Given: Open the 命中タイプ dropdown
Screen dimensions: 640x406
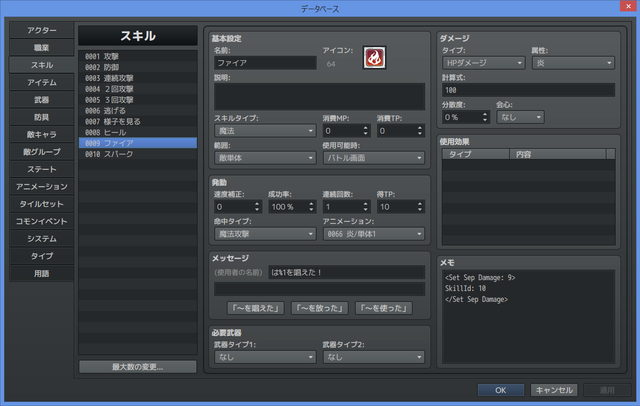Looking at the screenshot, I should tap(265, 234).
